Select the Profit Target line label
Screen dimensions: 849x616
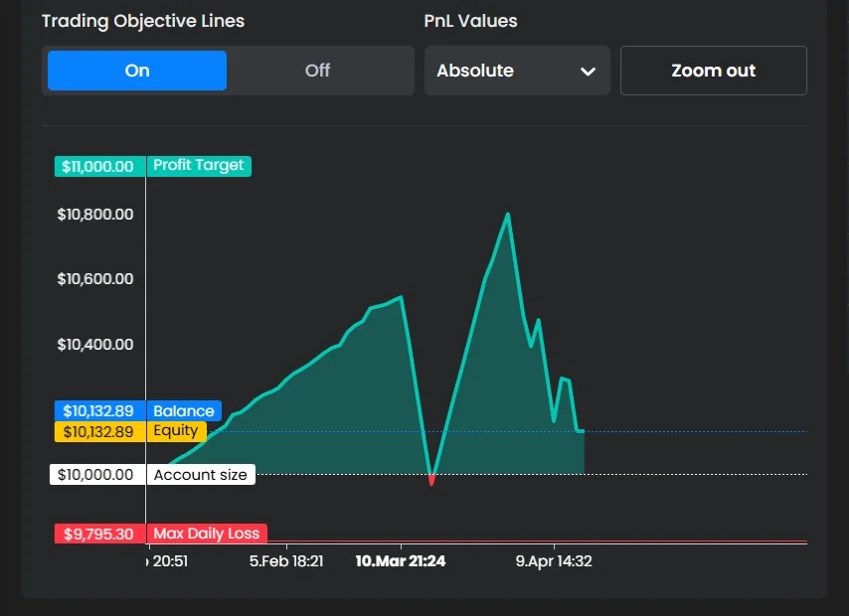(198, 166)
